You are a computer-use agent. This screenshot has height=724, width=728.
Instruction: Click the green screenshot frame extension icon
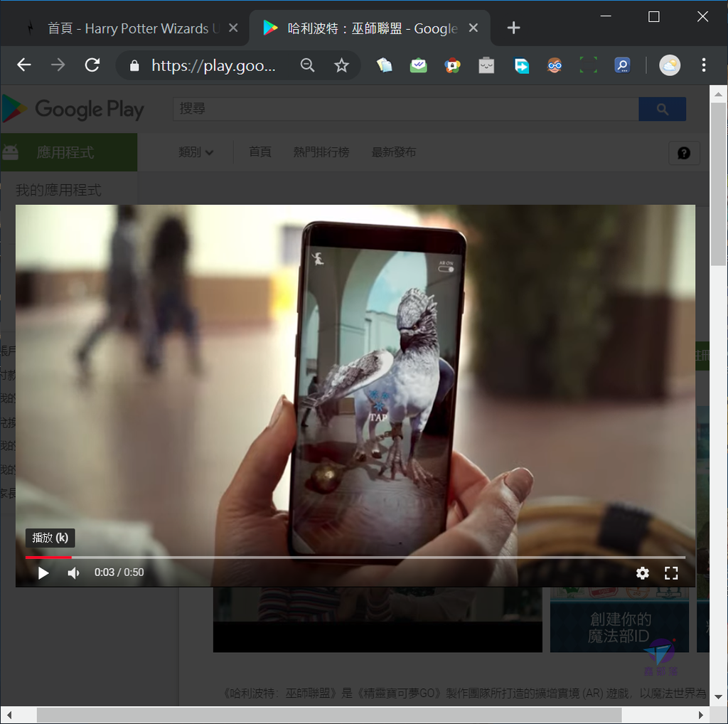tap(588, 65)
